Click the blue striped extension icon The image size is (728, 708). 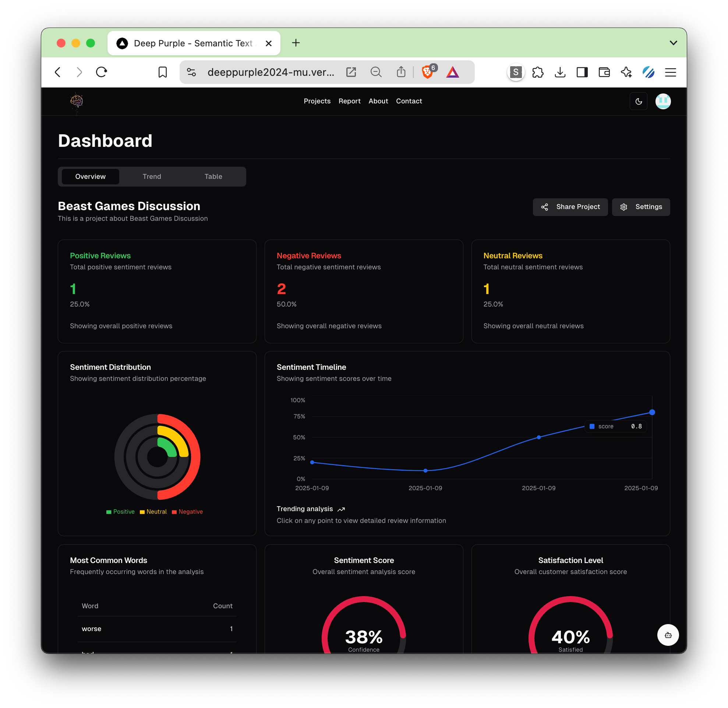tap(649, 72)
